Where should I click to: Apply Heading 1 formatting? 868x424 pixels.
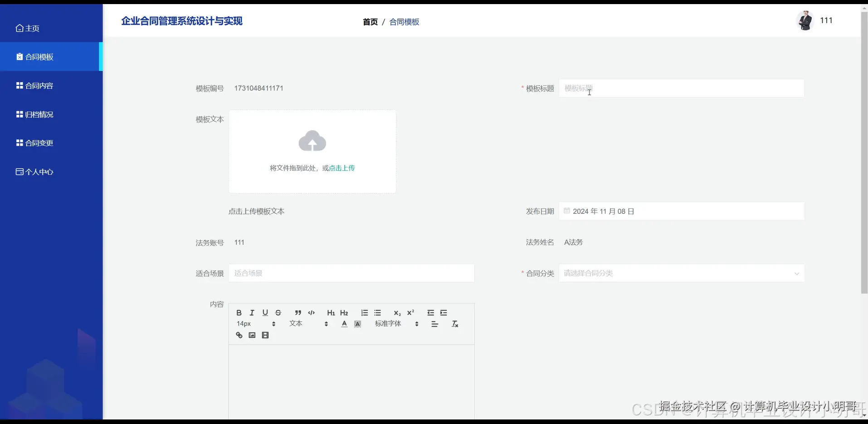(331, 313)
